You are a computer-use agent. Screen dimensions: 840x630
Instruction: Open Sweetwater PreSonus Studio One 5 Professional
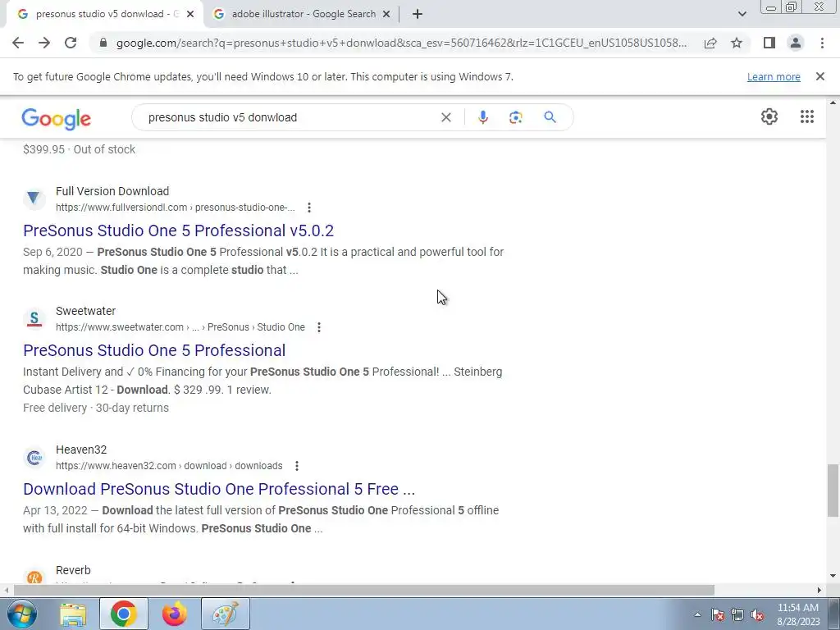pyautogui.click(x=154, y=350)
